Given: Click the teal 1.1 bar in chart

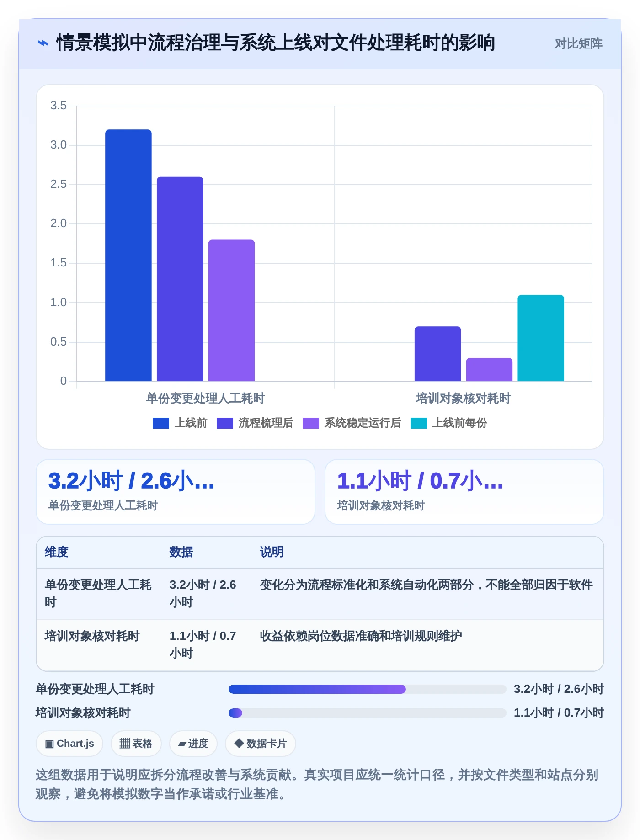Looking at the screenshot, I should 541,338.
